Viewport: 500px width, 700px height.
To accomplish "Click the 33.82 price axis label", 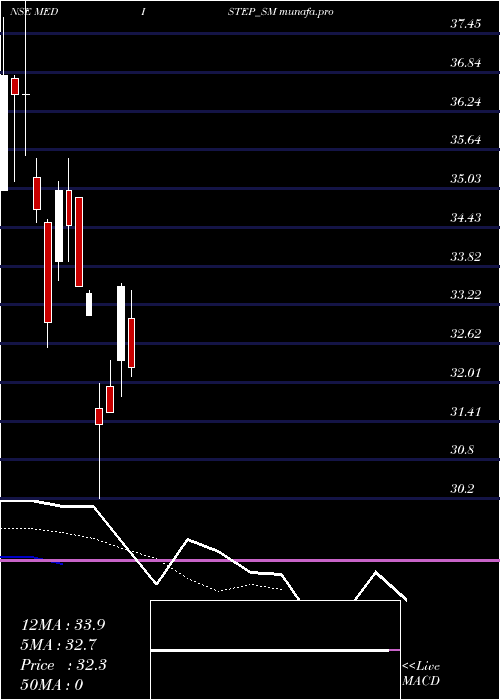I will coord(465,256).
